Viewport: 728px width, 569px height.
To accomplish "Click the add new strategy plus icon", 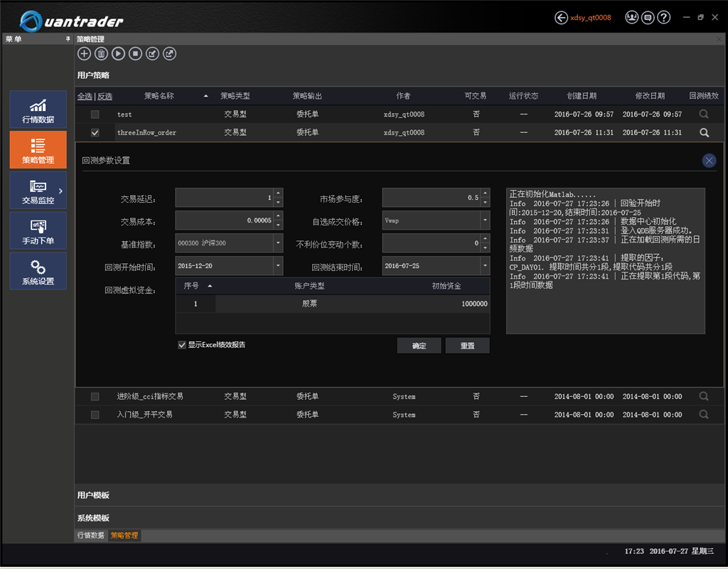I will pyautogui.click(x=84, y=53).
